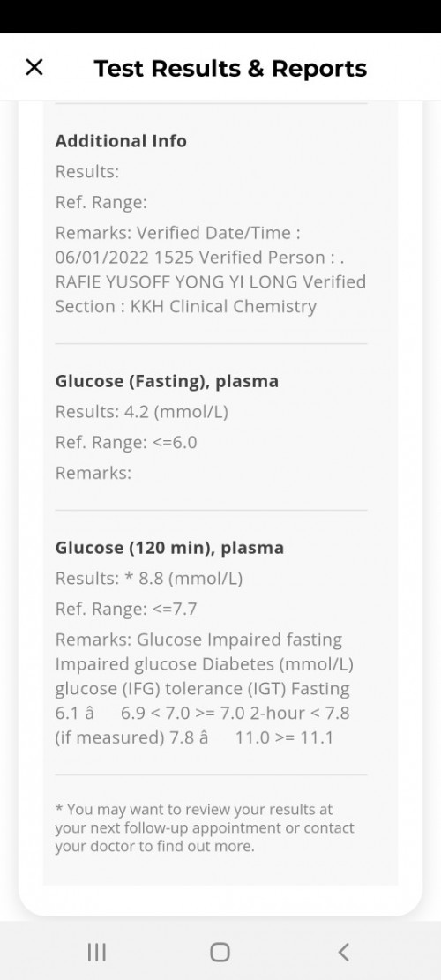The height and width of the screenshot is (980, 441).
Task: Tap empty Results line under Additional Info
Action: [x=86, y=172]
